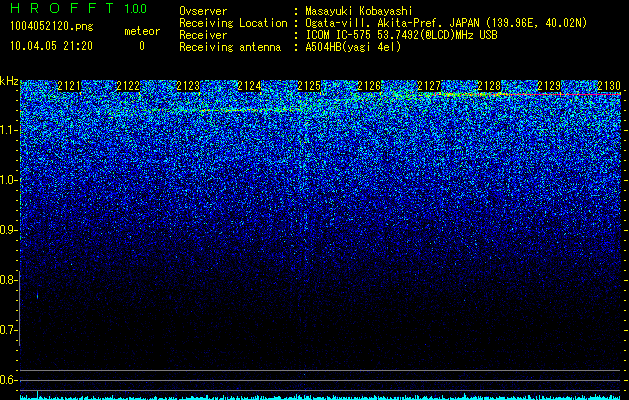The width and height of the screenshot is (629, 400).
Task: Click the Receiving antenna field label
Action: 230,47
